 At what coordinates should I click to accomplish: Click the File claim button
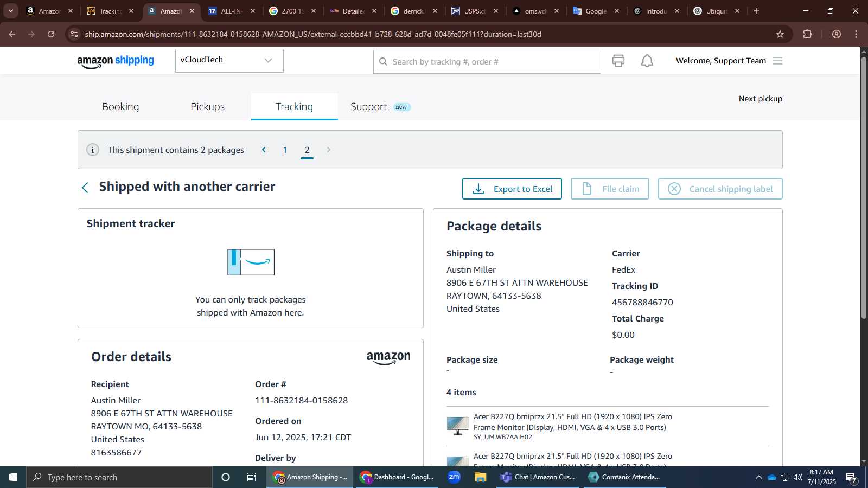610,189
